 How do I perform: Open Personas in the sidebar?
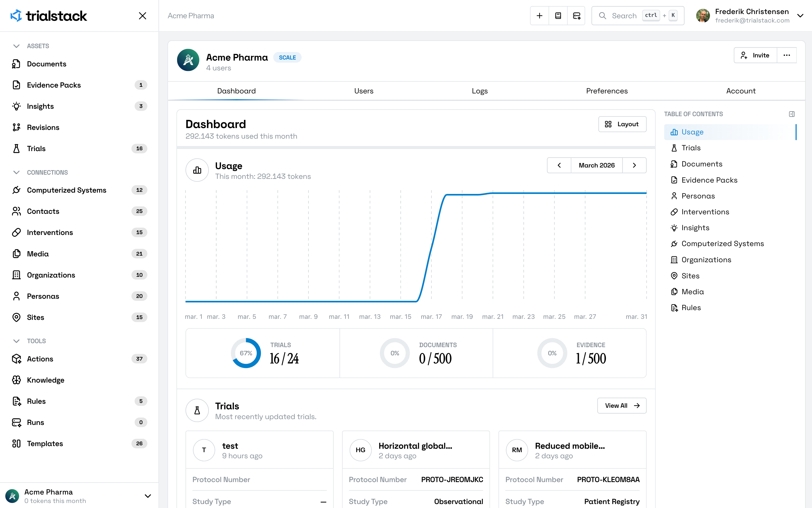coord(79,296)
